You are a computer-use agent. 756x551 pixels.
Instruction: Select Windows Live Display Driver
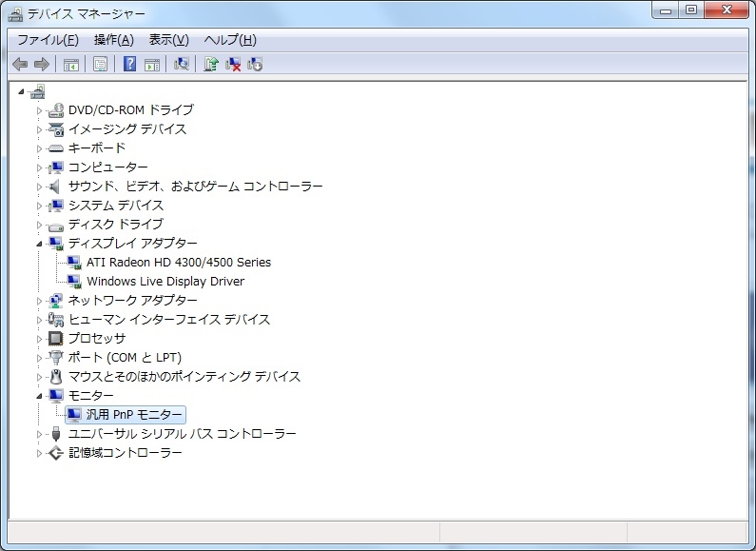165,282
